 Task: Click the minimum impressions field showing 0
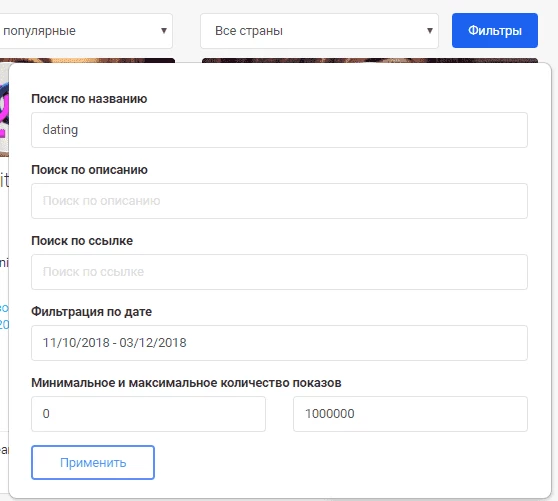[148, 414]
